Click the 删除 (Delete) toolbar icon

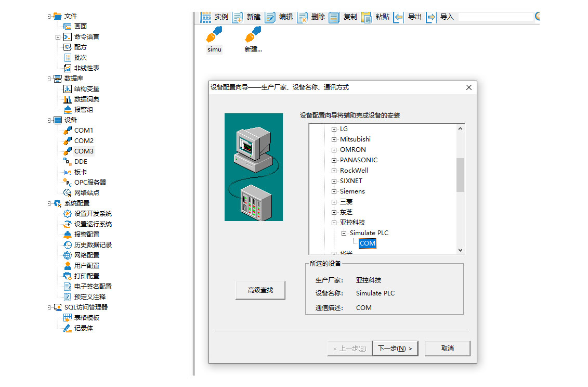[302, 17]
